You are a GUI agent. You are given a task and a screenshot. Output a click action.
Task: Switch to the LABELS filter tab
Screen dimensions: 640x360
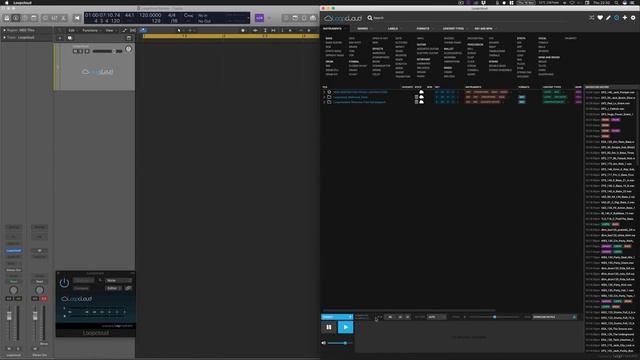[393, 29]
